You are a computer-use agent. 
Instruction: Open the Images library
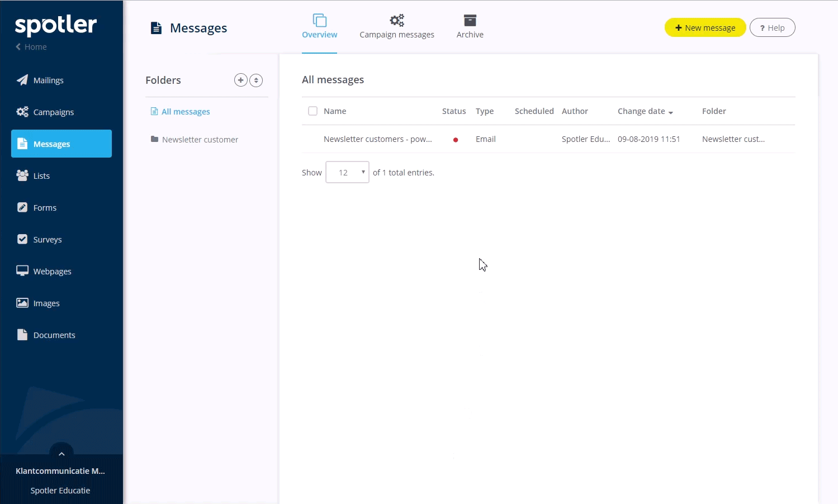tap(46, 303)
